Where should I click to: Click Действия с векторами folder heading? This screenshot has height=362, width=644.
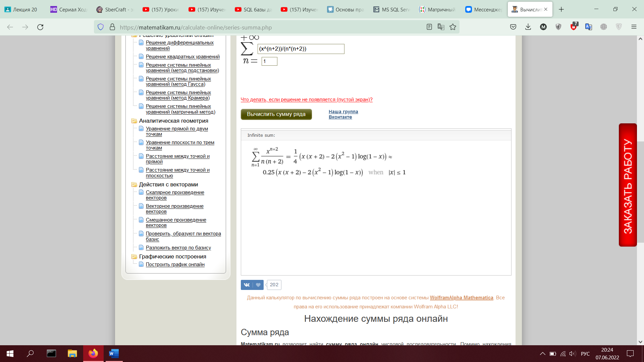168,184
